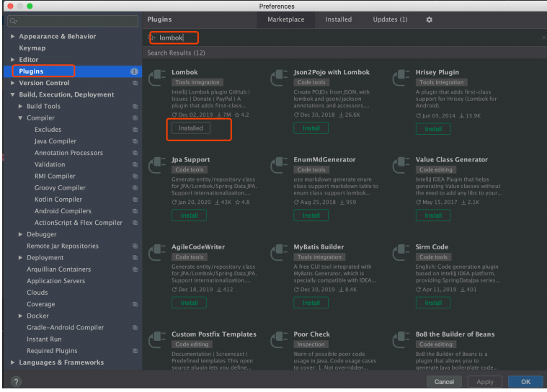Screen dimensions: 547x392
Task: Switch to the Installed tab
Action: [339, 19]
